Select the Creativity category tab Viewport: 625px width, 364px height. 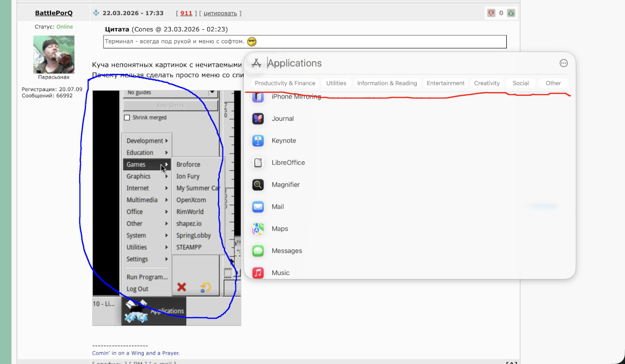487,83
